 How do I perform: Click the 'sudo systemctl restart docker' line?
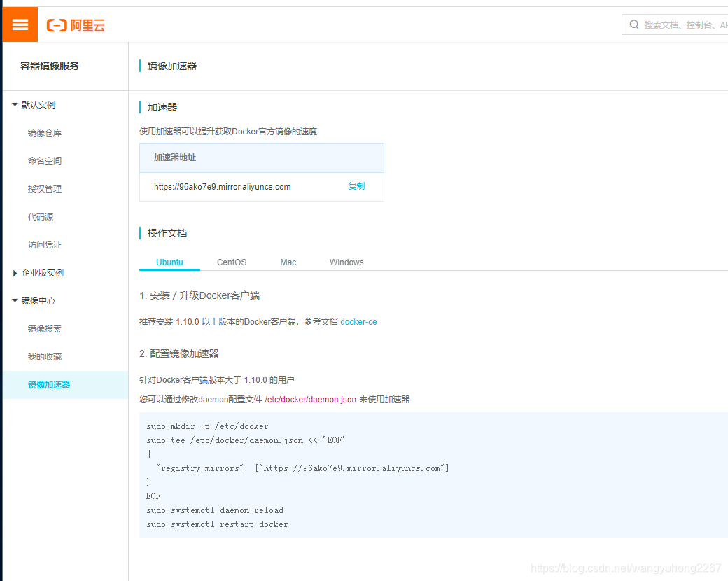pos(217,524)
